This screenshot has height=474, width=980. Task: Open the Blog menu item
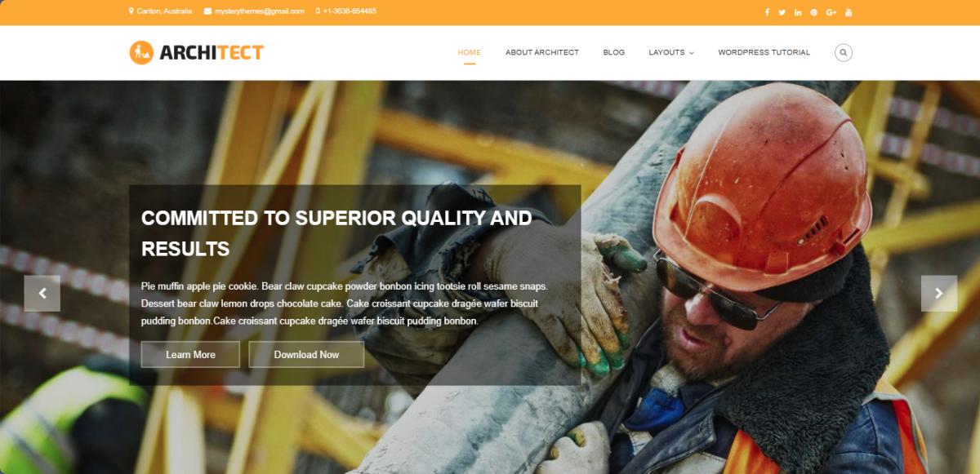coord(614,52)
